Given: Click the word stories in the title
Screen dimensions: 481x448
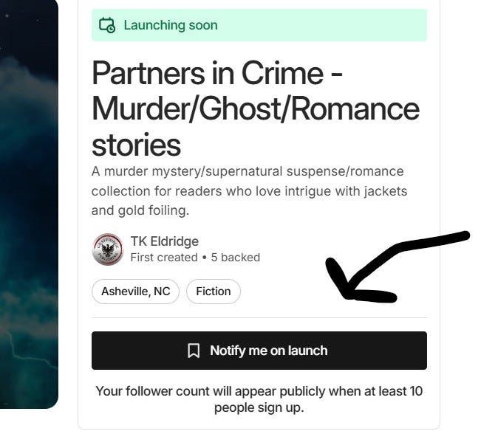Looking at the screenshot, I should pyautogui.click(x=136, y=145).
